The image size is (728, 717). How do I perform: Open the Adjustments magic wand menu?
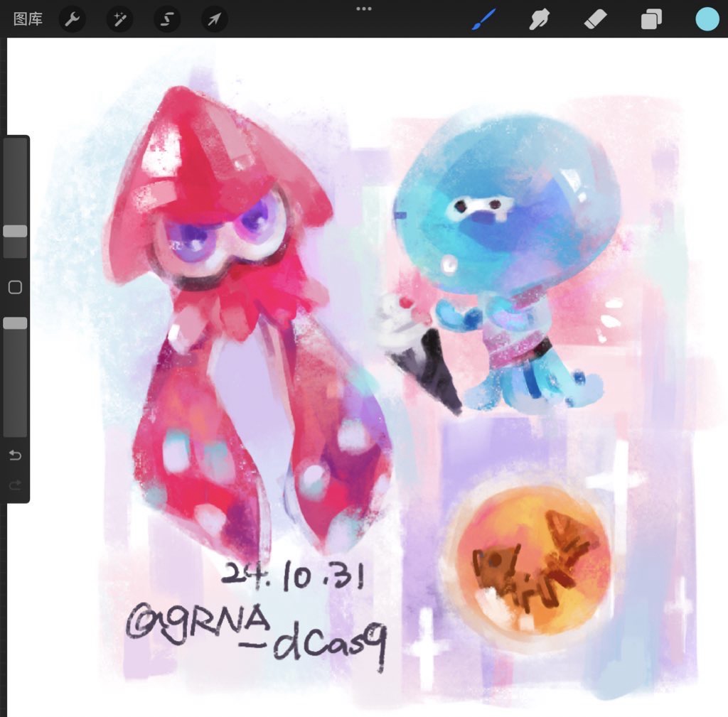coord(119,19)
